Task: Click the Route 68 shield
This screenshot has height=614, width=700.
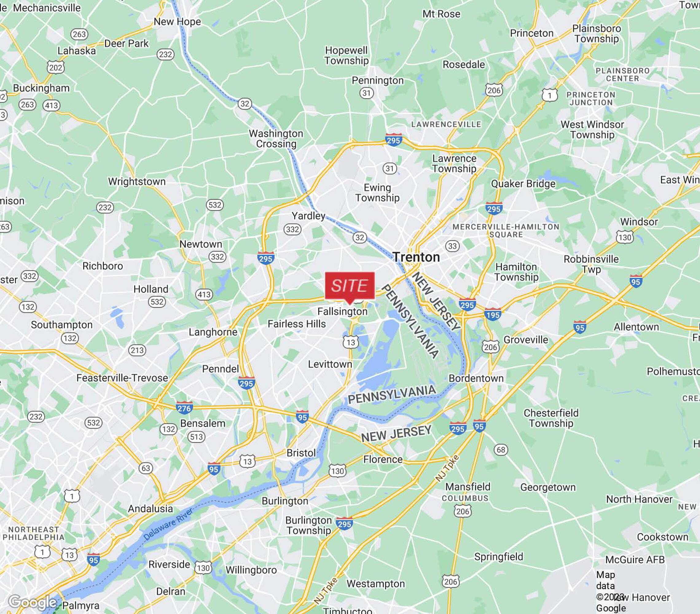Action: click(501, 449)
